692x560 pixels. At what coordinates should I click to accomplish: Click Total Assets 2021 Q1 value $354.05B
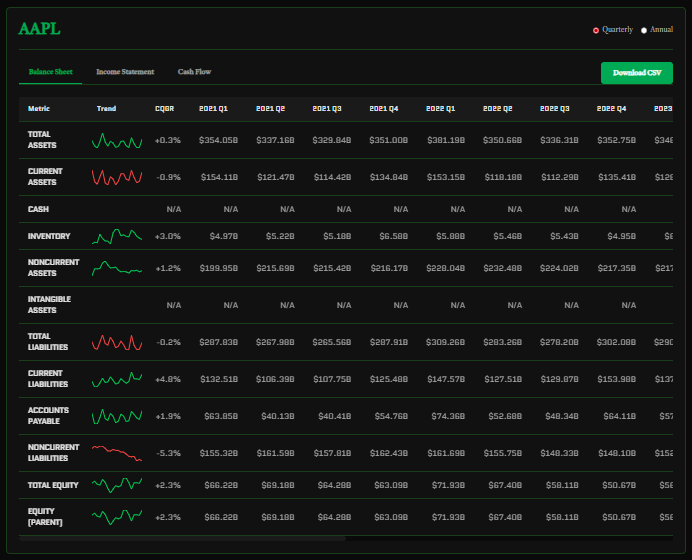(x=218, y=140)
